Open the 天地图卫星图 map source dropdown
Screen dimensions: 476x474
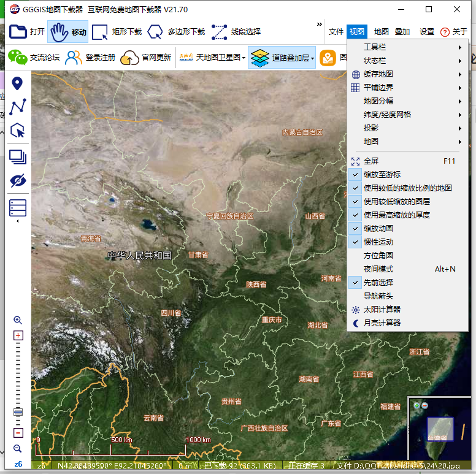(x=212, y=58)
